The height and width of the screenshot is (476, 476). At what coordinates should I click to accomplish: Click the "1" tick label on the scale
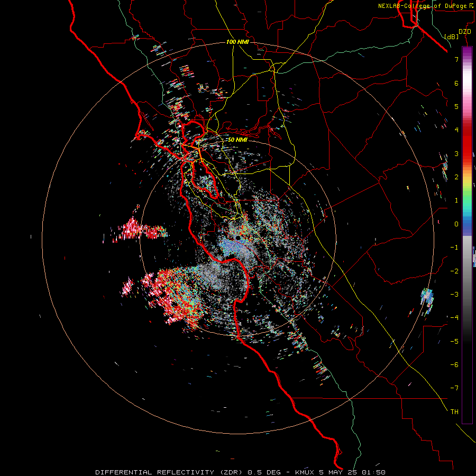click(x=456, y=200)
